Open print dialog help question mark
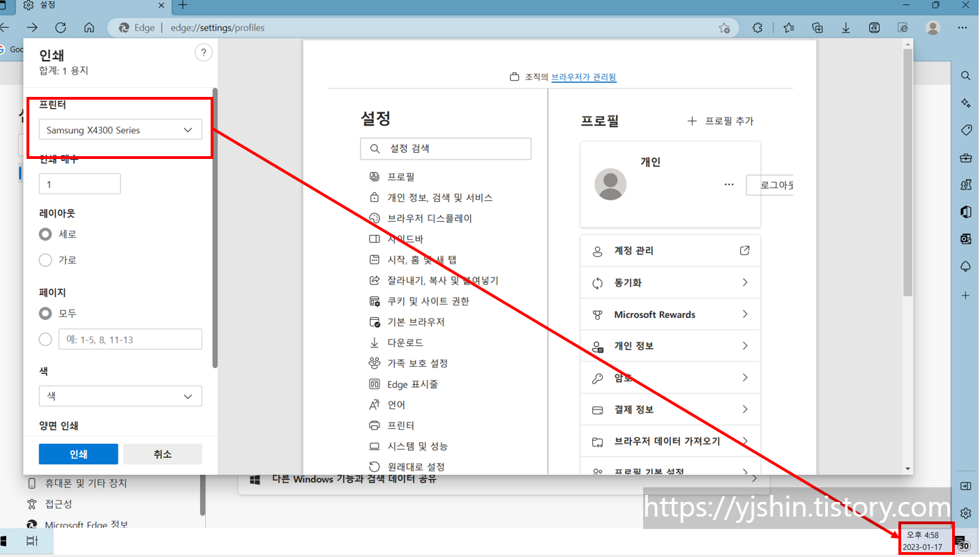980x557 pixels. tap(203, 53)
